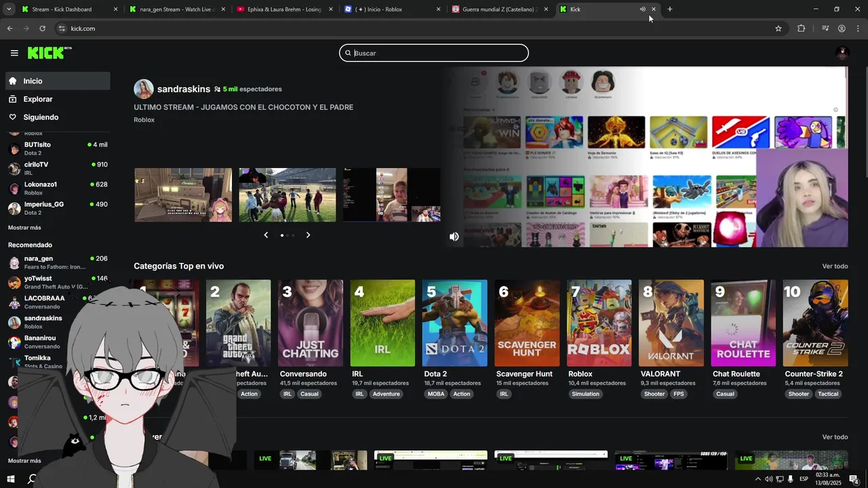Select Explorar in sidebar
This screenshot has height=488, width=868.
coord(58,99)
